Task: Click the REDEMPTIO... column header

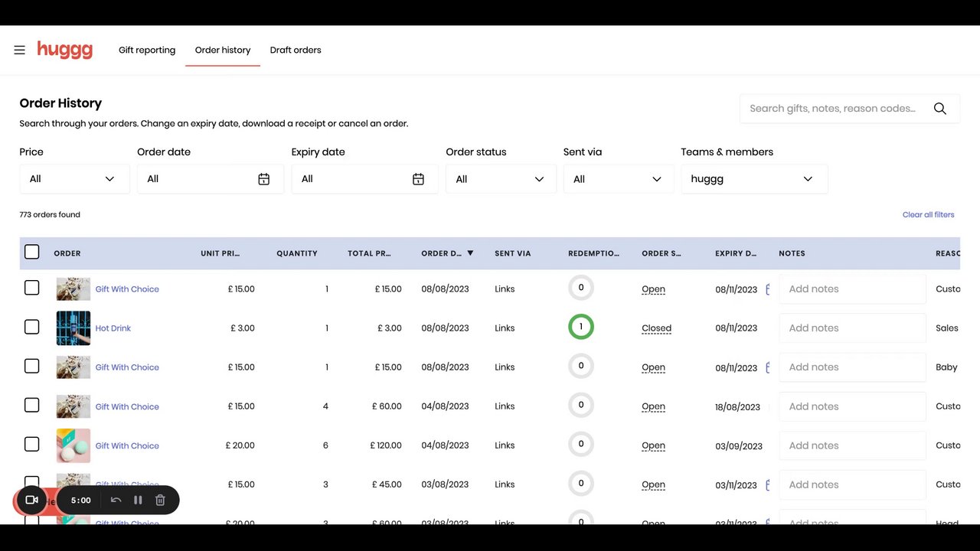Action: [x=594, y=253]
